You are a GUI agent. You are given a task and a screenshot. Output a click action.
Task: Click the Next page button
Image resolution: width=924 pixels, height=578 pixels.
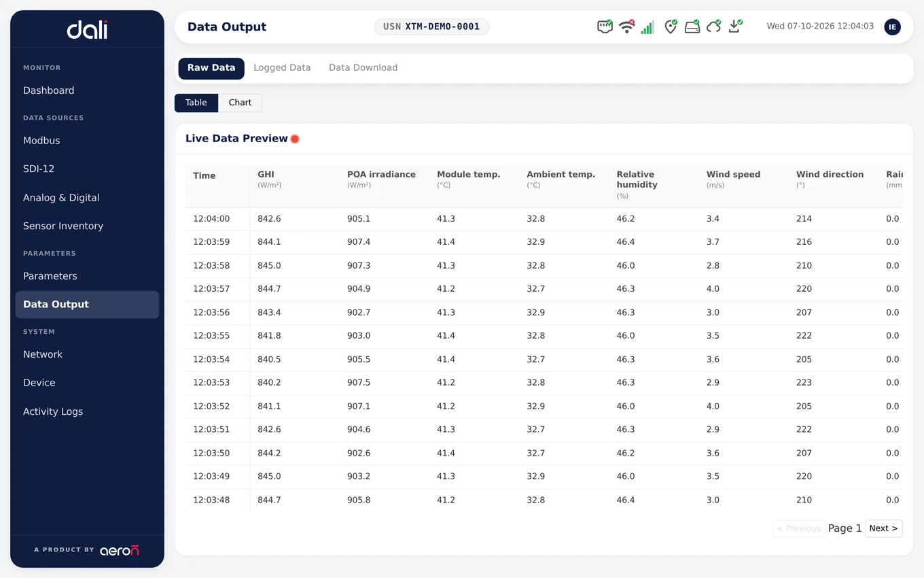(x=883, y=528)
